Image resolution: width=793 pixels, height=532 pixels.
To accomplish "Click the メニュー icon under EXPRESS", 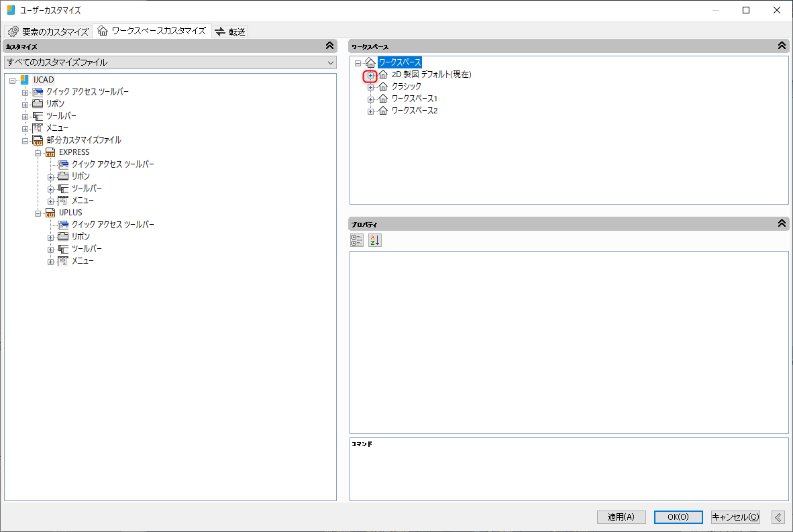I will [x=62, y=201].
